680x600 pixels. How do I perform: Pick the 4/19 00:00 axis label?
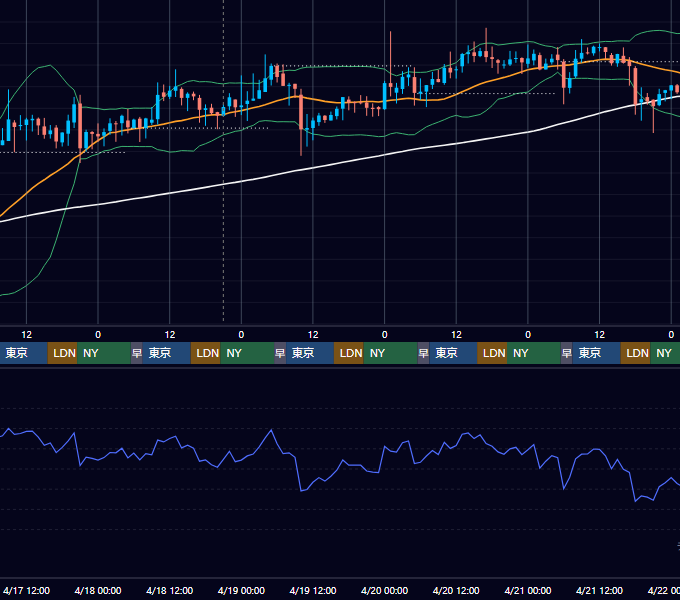241,590
